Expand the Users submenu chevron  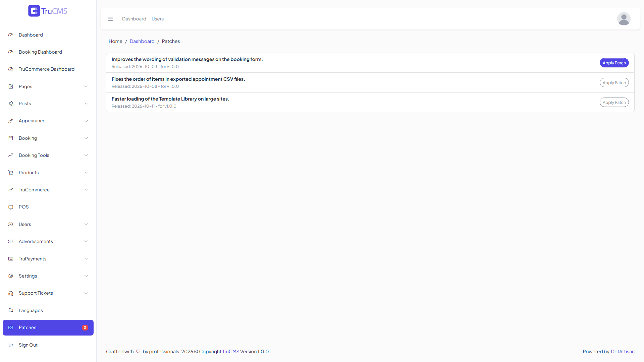(86, 224)
